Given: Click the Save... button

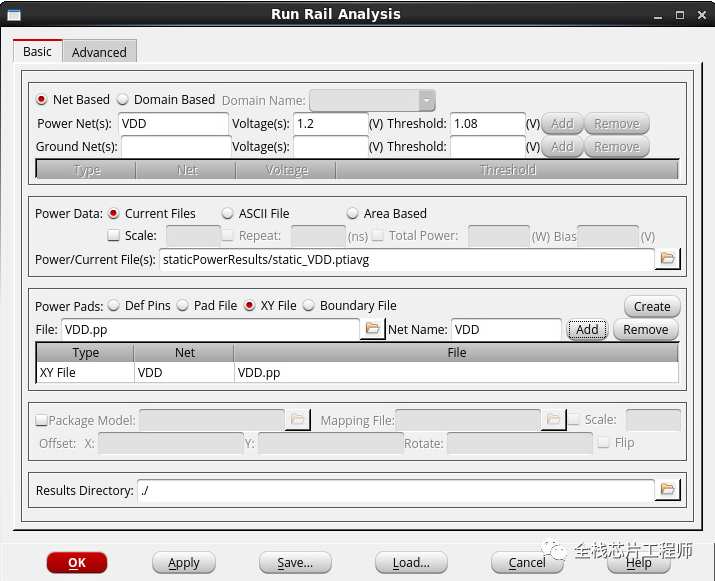Looking at the screenshot, I should (x=295, y=563).
